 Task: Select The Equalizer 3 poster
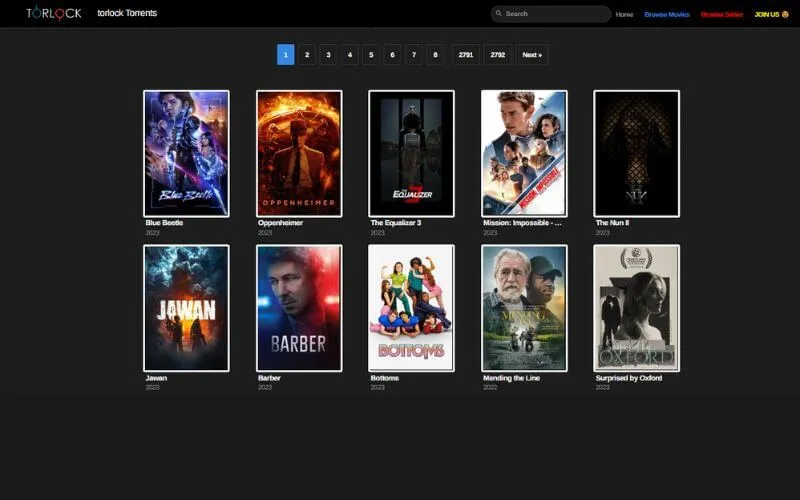pos(411,153)
